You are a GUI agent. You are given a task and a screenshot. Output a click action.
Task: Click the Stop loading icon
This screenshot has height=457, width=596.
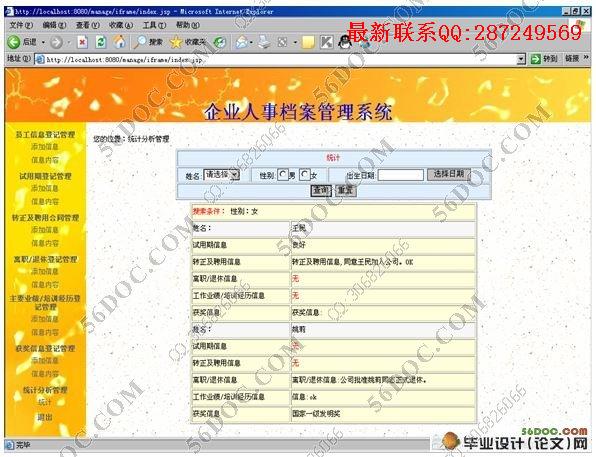point(82,41)
